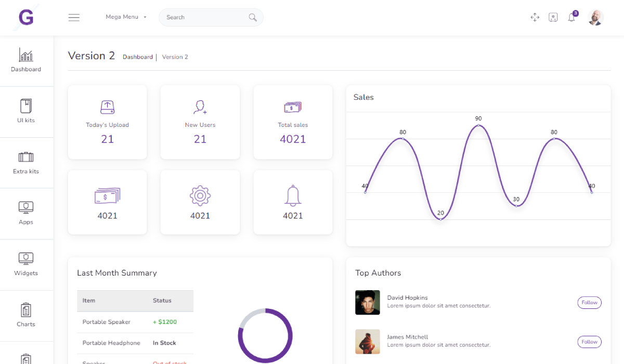Viewport: 624px width, 364px height.
Task: Click the Version 2 breadcrumb link
Action: pyautogui.click(x=175, y=57)
